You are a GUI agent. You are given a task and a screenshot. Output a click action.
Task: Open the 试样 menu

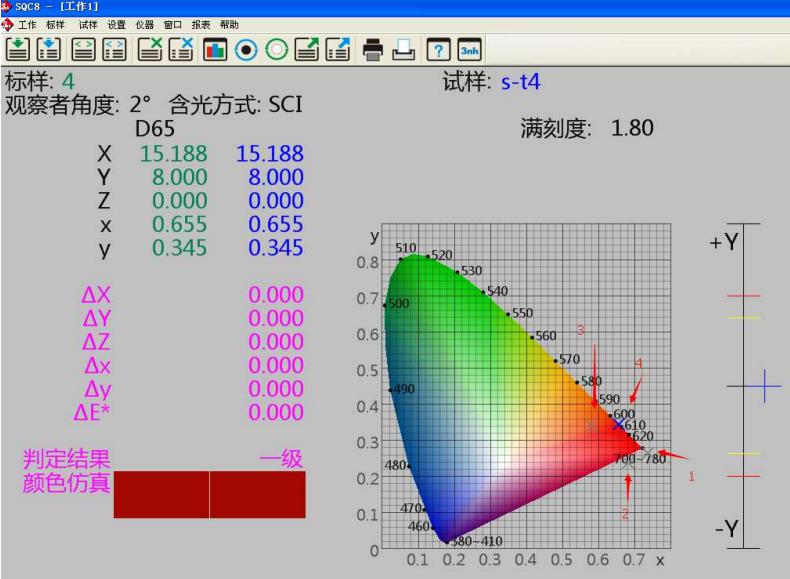point(88,25)
